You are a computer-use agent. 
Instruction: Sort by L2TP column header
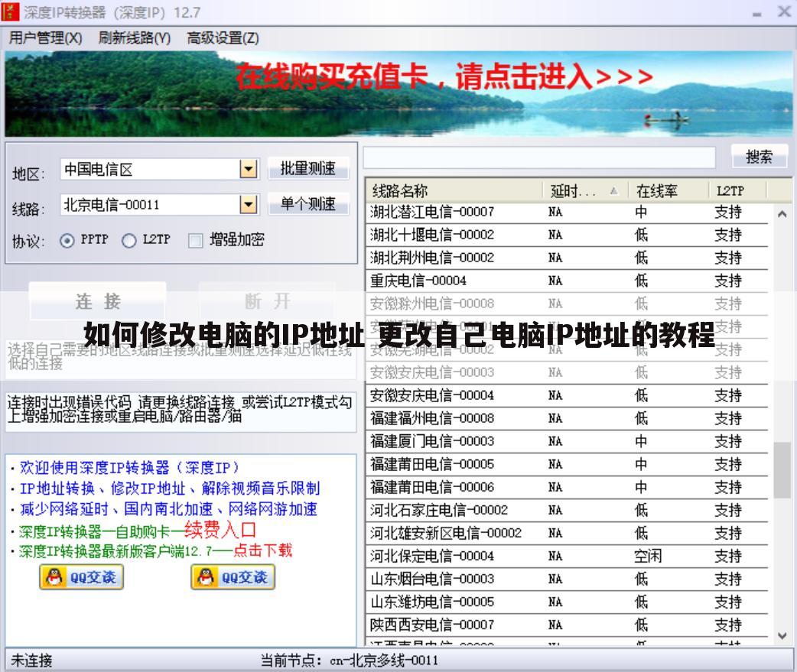coord(737,191)
